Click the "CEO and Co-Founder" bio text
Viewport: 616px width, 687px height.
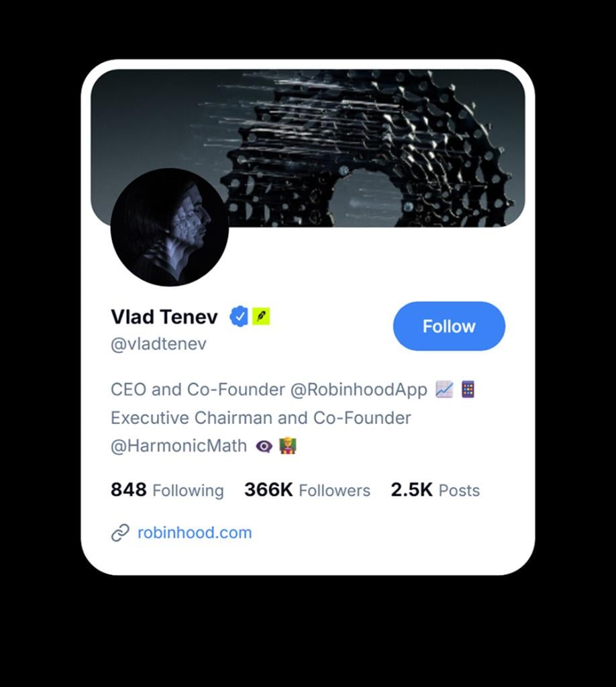pyautogui.click(x=197, y=390)
